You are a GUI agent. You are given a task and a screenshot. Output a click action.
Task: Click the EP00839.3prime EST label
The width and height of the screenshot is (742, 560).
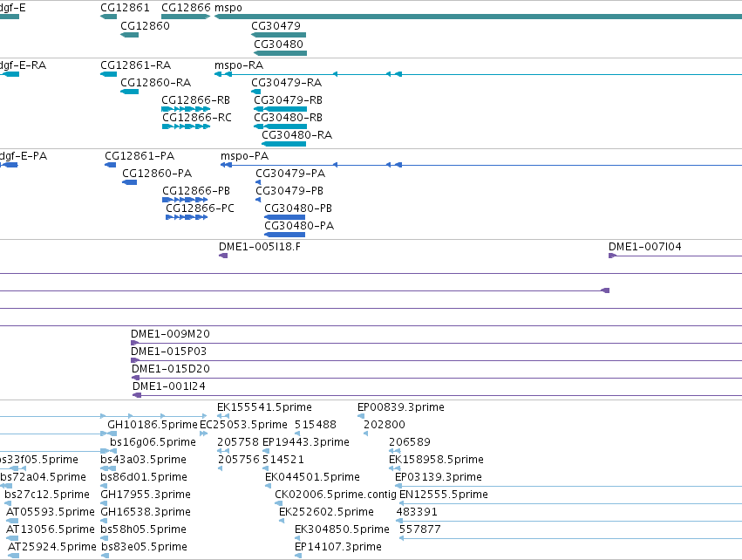click(401, 407)
